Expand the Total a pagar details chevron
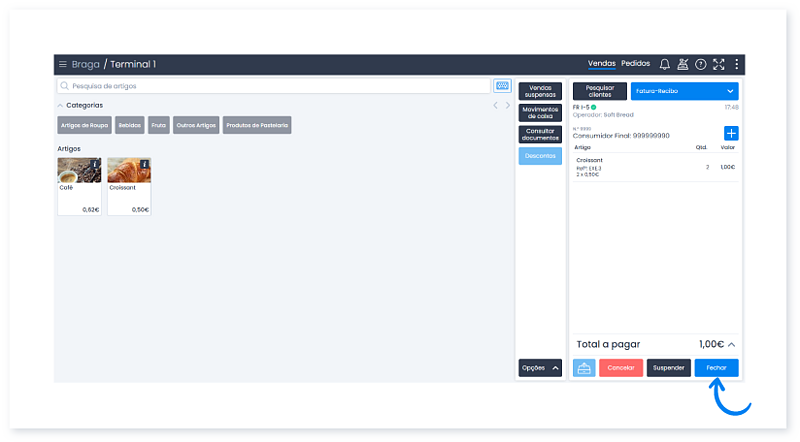The image size is (800, 442). [x=732, y=344]
